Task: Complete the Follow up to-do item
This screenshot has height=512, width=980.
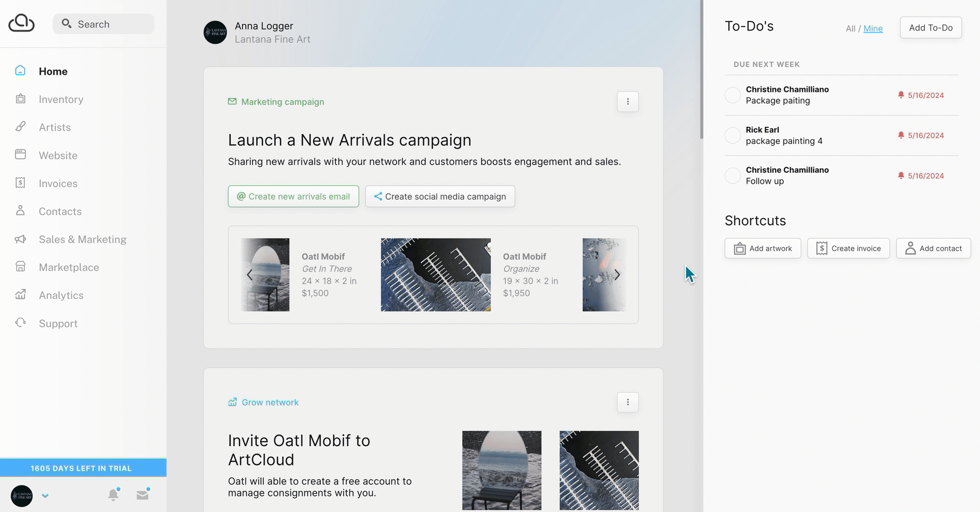Action: click(x=732, y=175)
